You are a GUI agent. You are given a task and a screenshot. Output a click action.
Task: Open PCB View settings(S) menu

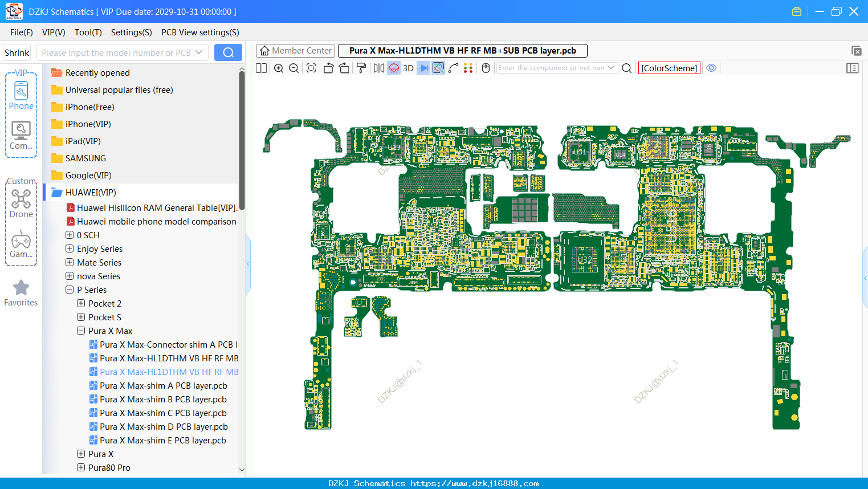[x=200, y=32]
